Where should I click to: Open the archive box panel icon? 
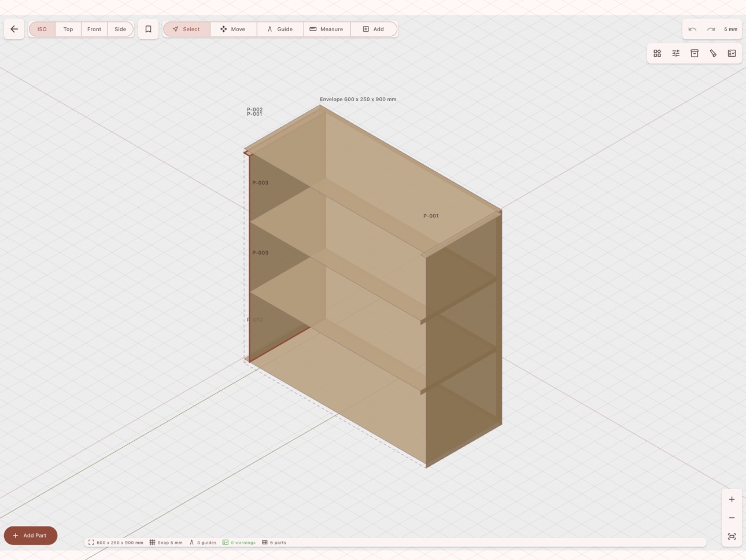(695, 53)
